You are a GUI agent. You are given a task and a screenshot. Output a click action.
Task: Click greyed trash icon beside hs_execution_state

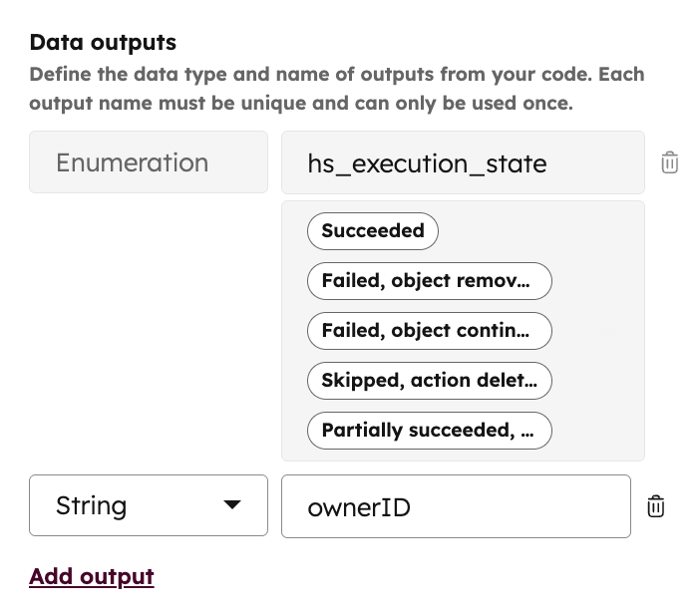pyautogui.click(x=669, y=162)
